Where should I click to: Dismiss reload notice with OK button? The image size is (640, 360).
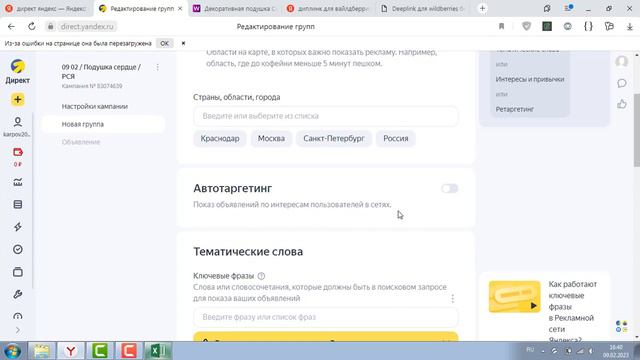coord(164,43)
